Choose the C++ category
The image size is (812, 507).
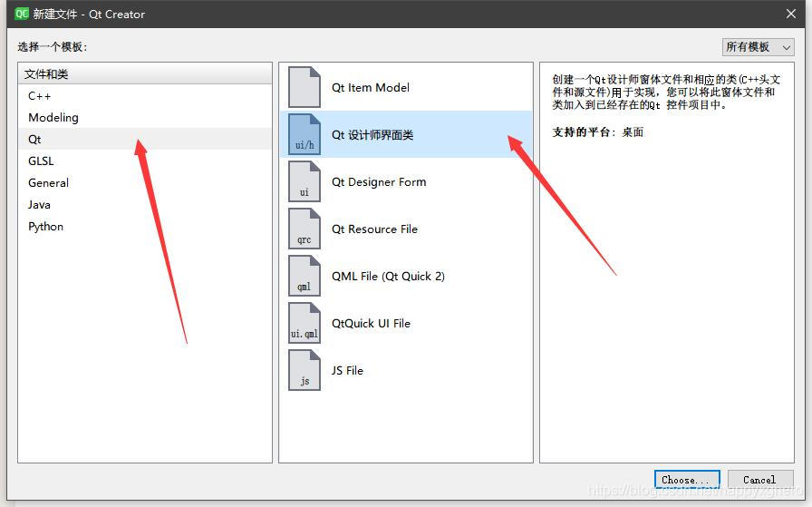coord(145,96)
